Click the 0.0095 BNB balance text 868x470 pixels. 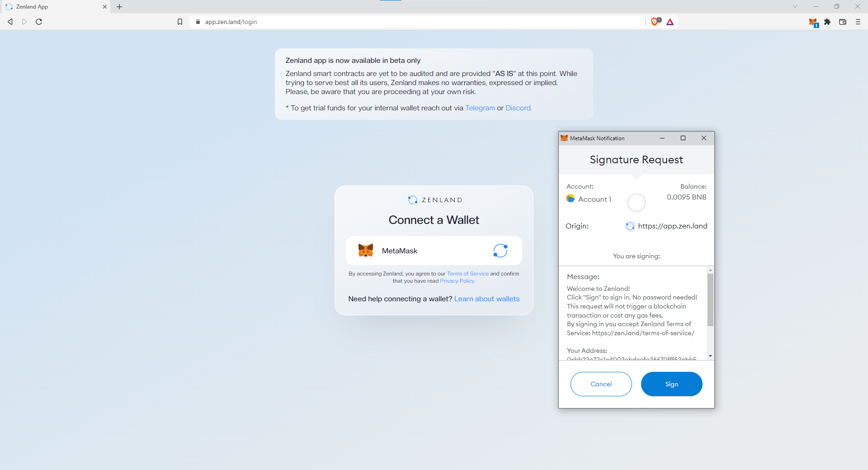[686, 197]
